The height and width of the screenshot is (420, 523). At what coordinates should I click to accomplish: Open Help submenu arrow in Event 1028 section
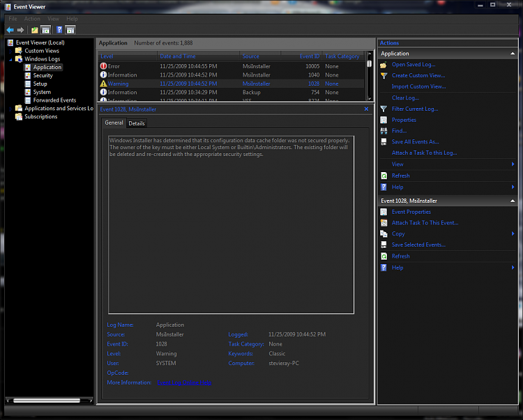pyautogui.click(x=513, y=267)
